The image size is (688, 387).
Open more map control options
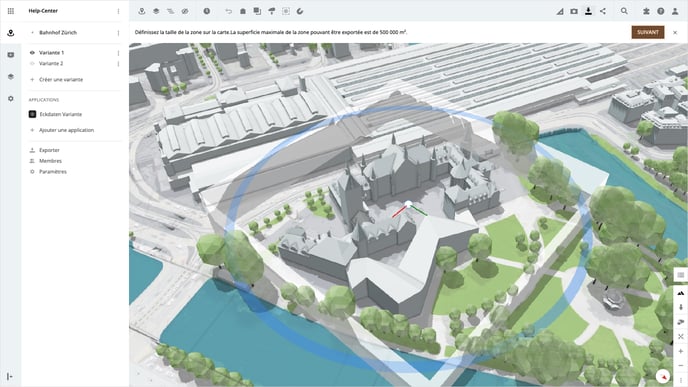(x=681, y=380)
